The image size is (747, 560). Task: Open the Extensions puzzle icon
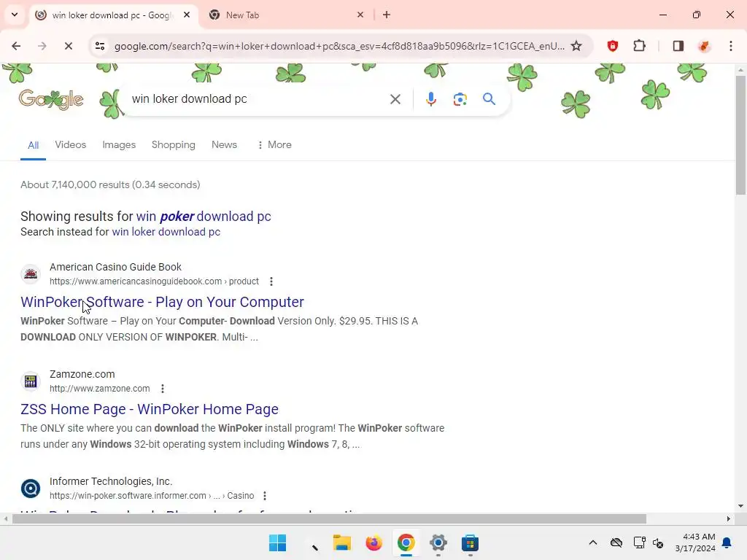[x=639, y=46]
